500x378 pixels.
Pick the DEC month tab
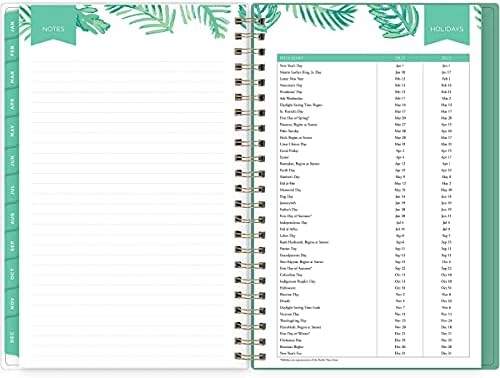(12, 337)
